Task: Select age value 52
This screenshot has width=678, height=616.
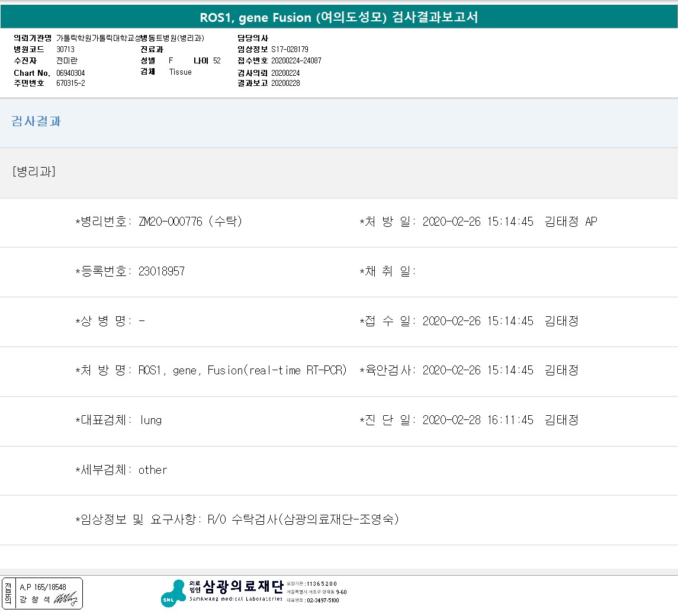Action: tap(217, 60)
